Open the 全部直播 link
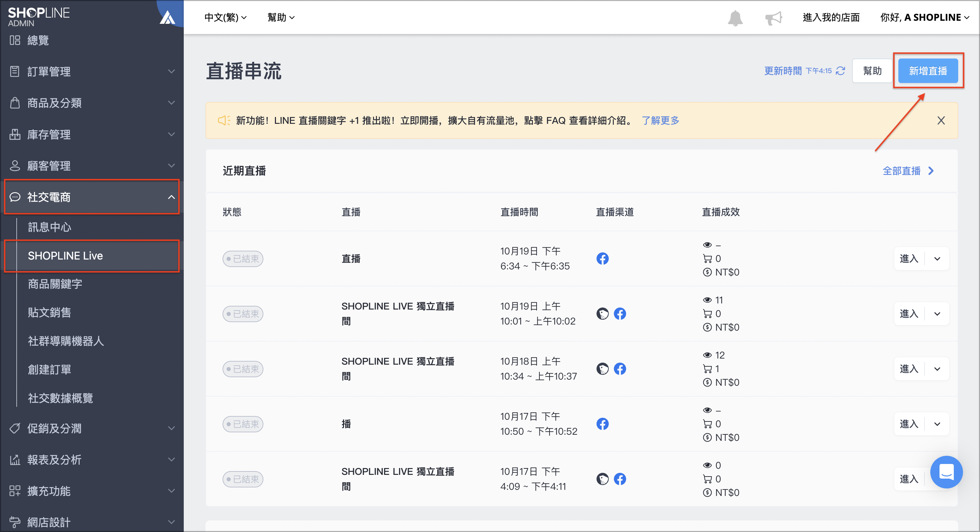The height and width of the screenshot is (532, 980). [908, 171]
